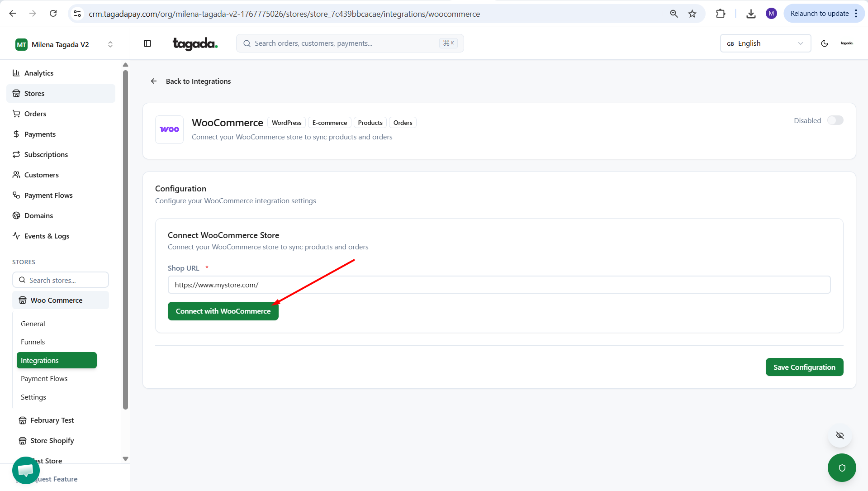
Task: Toggle the sidebar panel icon
Action: click(x=147, y=43)
